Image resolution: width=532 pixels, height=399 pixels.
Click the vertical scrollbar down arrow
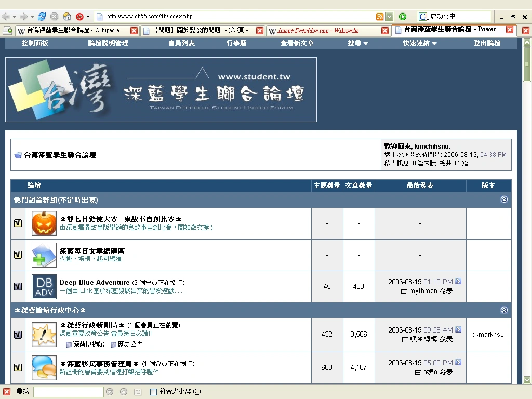tap(527, 380)
